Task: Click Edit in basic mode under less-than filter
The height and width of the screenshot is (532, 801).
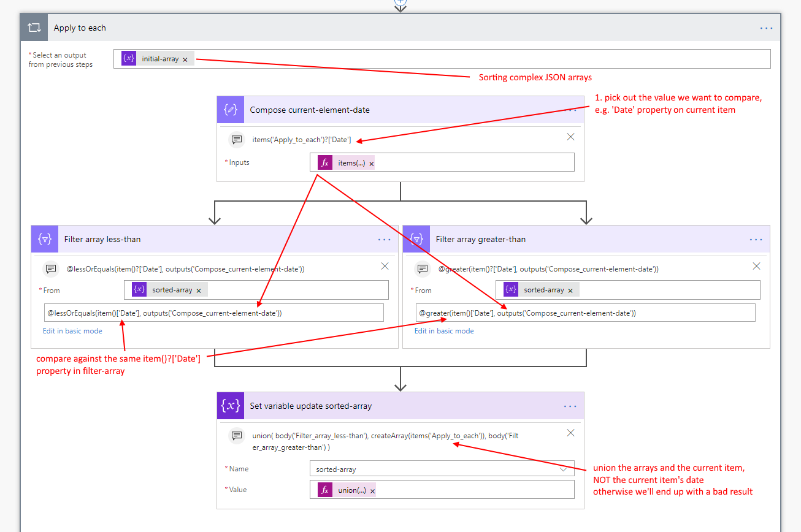Action: pos(72,331)
